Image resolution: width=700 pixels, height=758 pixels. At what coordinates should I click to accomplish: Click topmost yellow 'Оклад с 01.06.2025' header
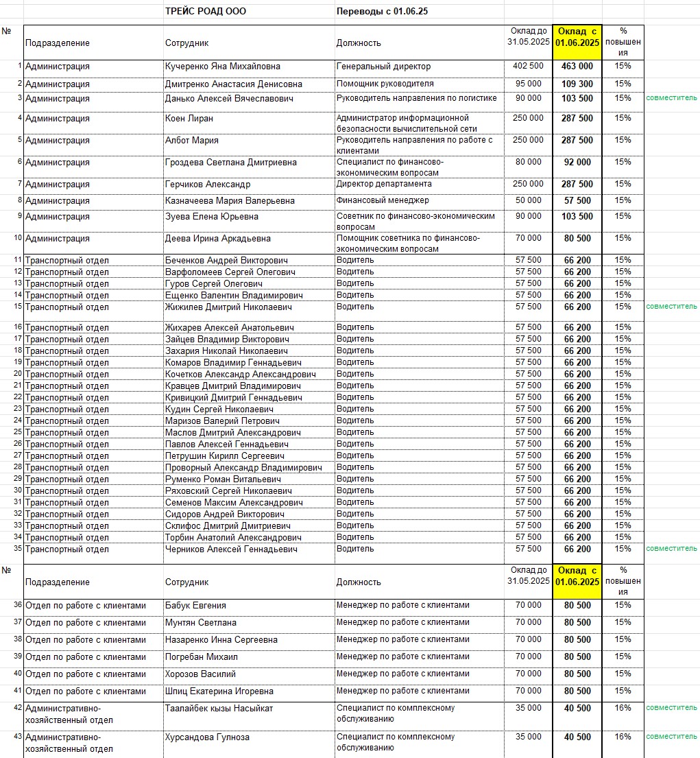577,37
